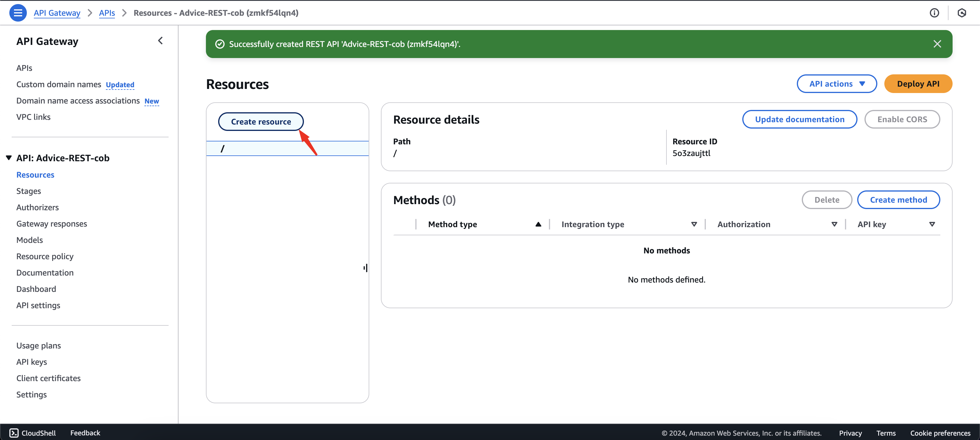Collapse the API: Advice-REST-cob section
The width and height of the screenshot is (980, 440).
pos(9,158)
